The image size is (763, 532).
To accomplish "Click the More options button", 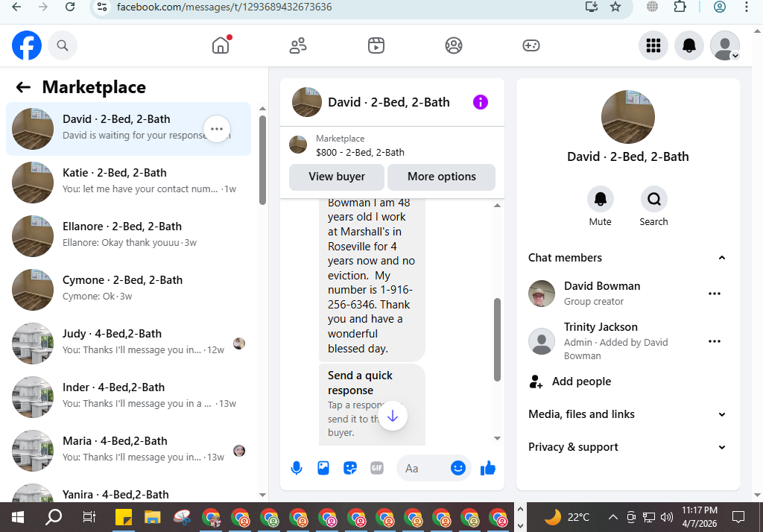I will (441, 177).
